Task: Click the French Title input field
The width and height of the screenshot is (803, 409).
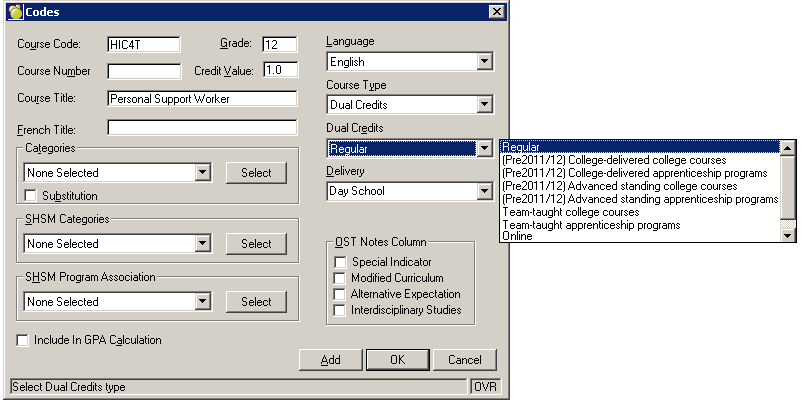Action: point(202,128)
